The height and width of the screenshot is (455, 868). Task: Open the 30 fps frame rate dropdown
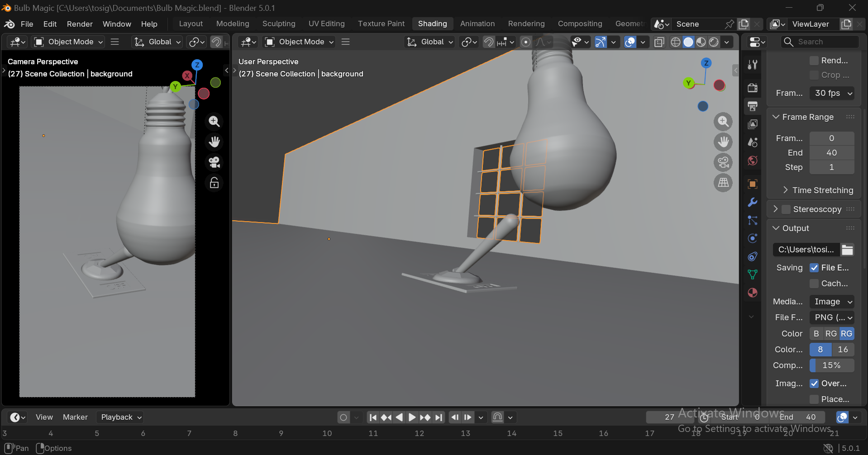[x=832, y=93]
